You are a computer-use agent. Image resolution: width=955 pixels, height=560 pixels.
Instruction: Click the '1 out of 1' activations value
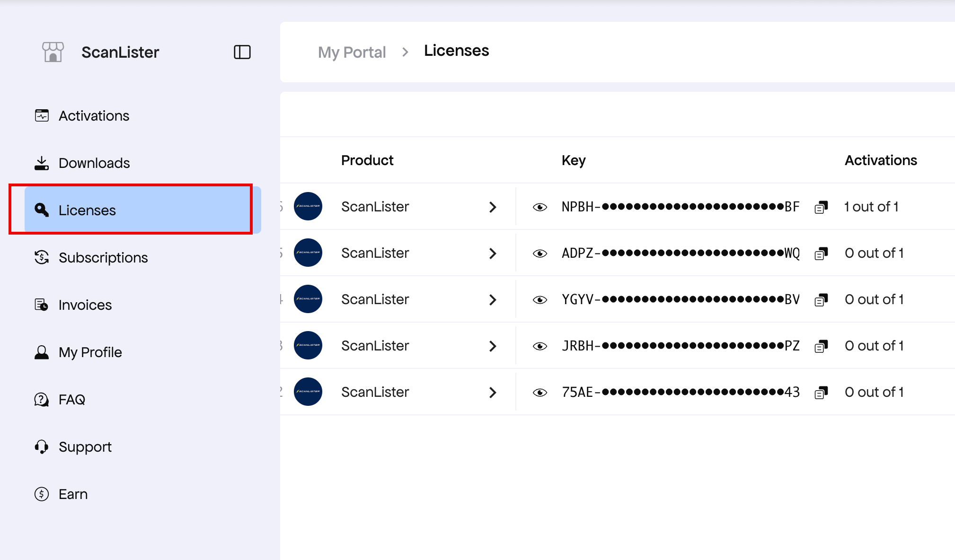click(871, 207)
